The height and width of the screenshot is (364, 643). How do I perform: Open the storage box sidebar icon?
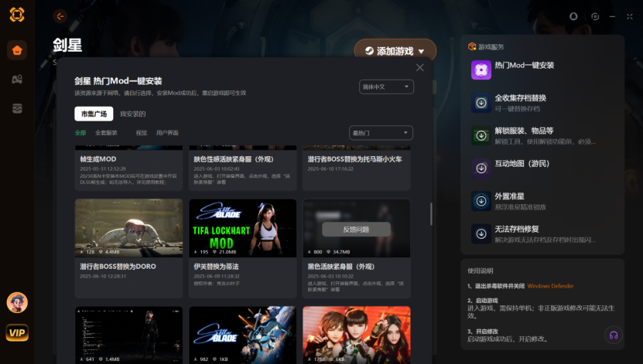coord(17,108)
